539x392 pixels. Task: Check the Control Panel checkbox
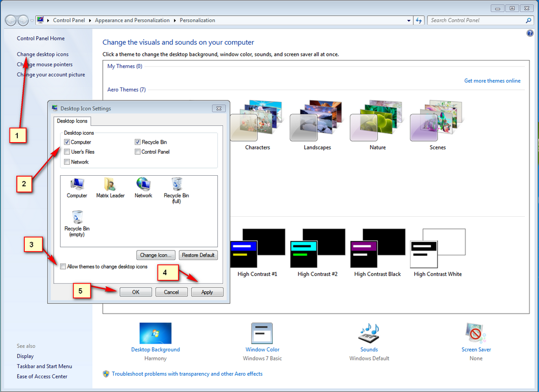[137, 152]
